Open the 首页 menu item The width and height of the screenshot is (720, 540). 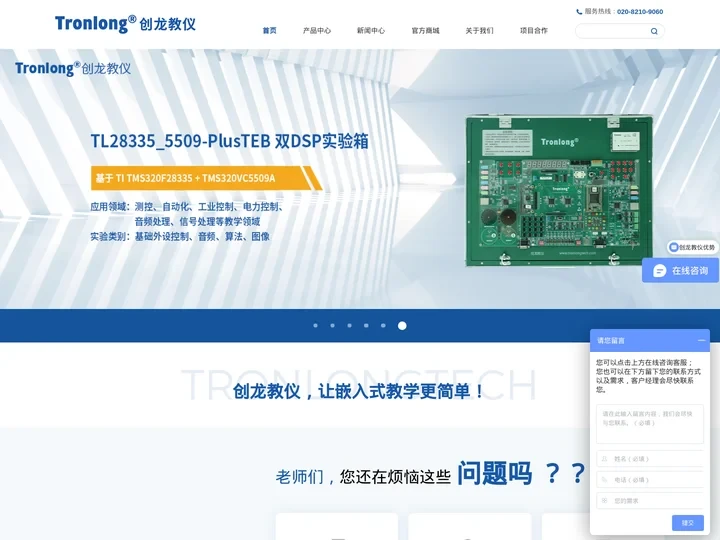270,31
